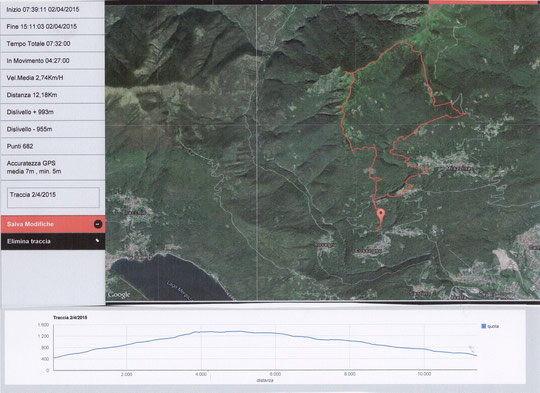This screenshot has height=393, width=540.
Task: Select the Accuratezza GPS row
Action: point(53,167)
